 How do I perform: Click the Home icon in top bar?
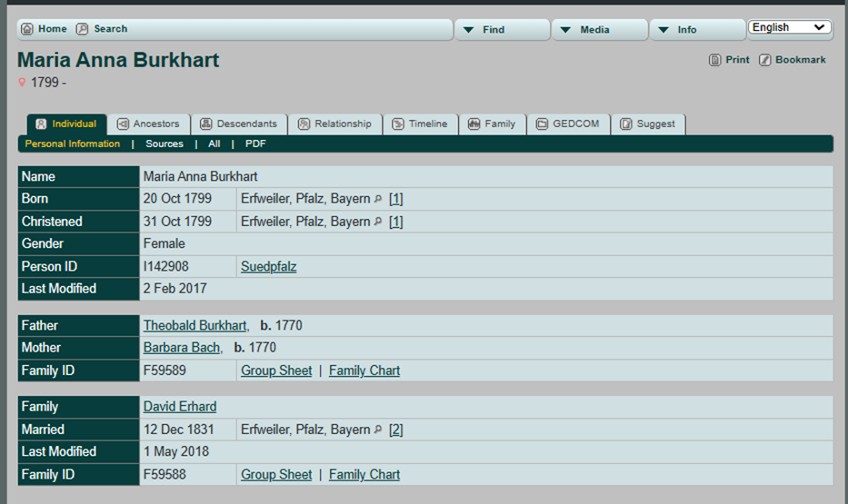(27, 29)
